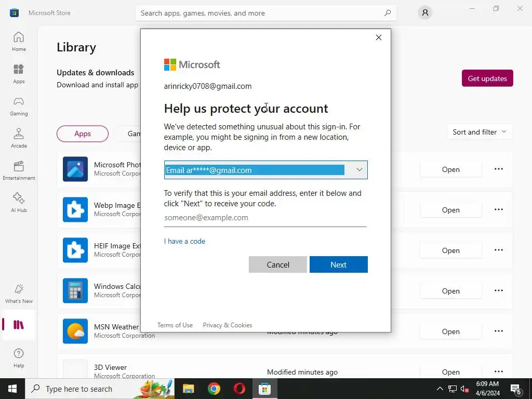Go to Home in Store sidebar
The image size is (532, 399).
[x=19, y=42]
